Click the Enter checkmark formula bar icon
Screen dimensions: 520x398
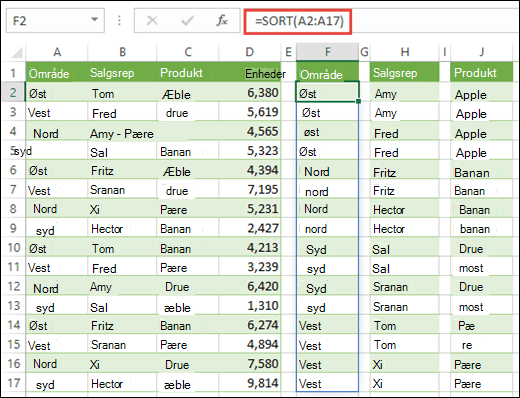click(x=187, y=21)
